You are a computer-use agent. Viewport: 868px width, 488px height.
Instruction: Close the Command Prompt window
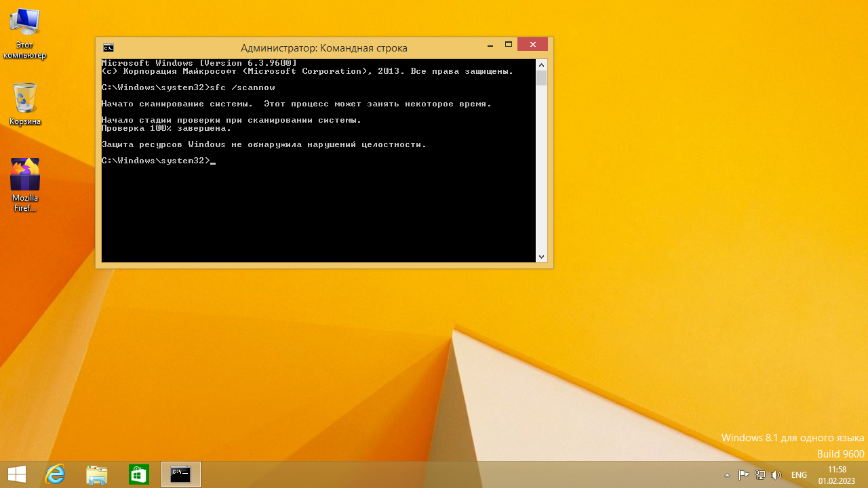pos(532,45)
